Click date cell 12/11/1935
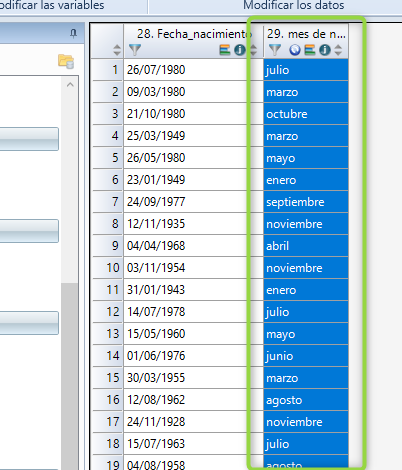Screen dimensions: 402x470 (193, 224)
